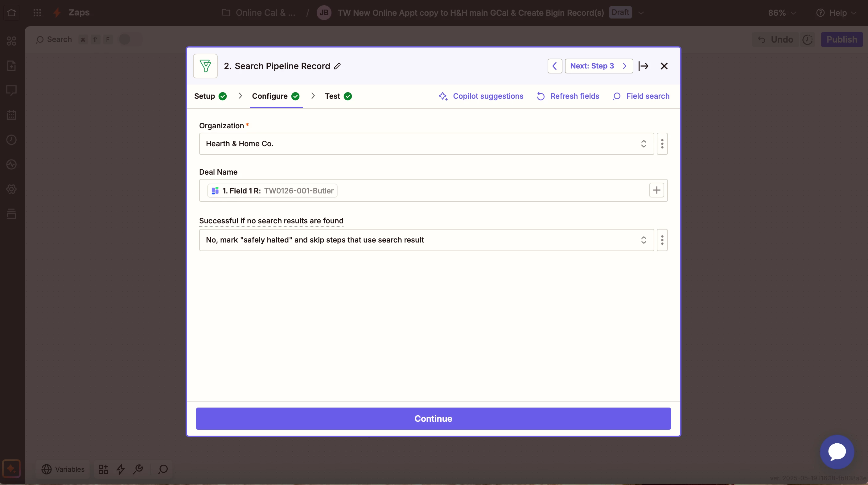Open the Zapier home icon
Image resolution: width=868 pixels, height=485 pixels.
[x=11, y=13]
